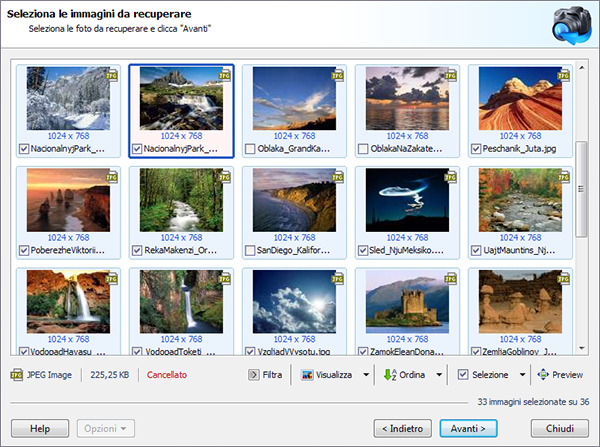Uncheck the Sled_NjuMeksiko checkbox
Image resolution: width=600 pixels, height=447 pixels.
point(363,250)
